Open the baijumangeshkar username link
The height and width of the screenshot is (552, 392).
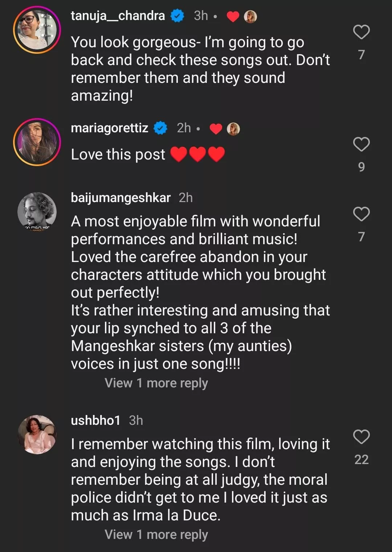click(121, 198)
